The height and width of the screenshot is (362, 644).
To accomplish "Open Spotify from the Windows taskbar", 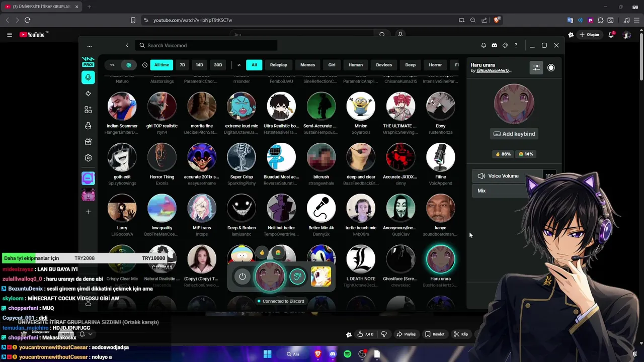I will [347, 354].
